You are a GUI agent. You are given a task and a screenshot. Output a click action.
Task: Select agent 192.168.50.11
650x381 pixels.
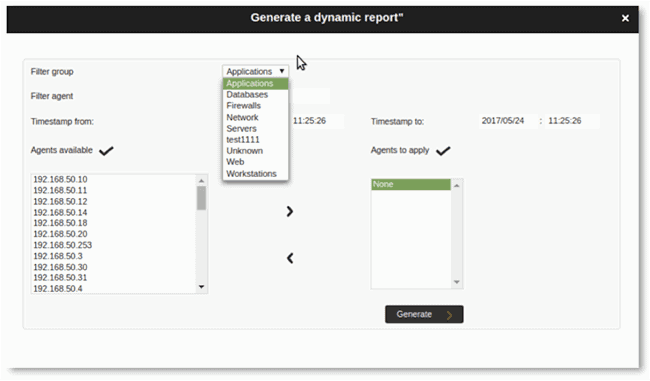tap(114, 191)
